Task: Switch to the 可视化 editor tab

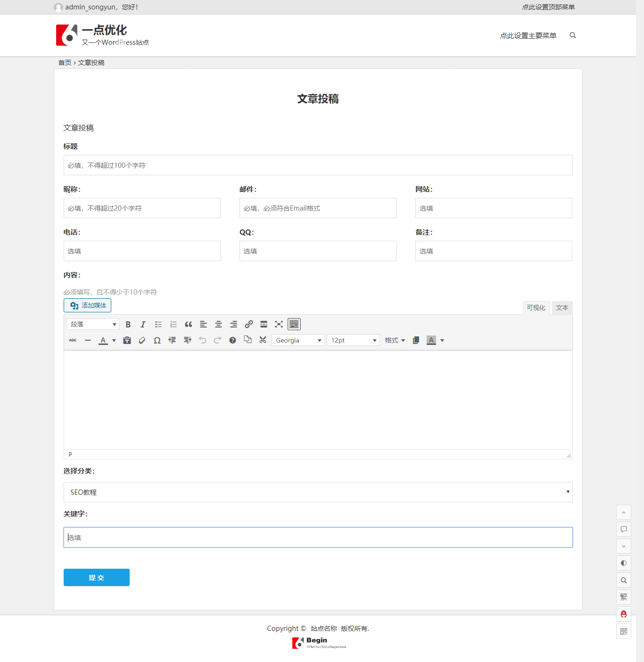Action: [x=536, y=308]
